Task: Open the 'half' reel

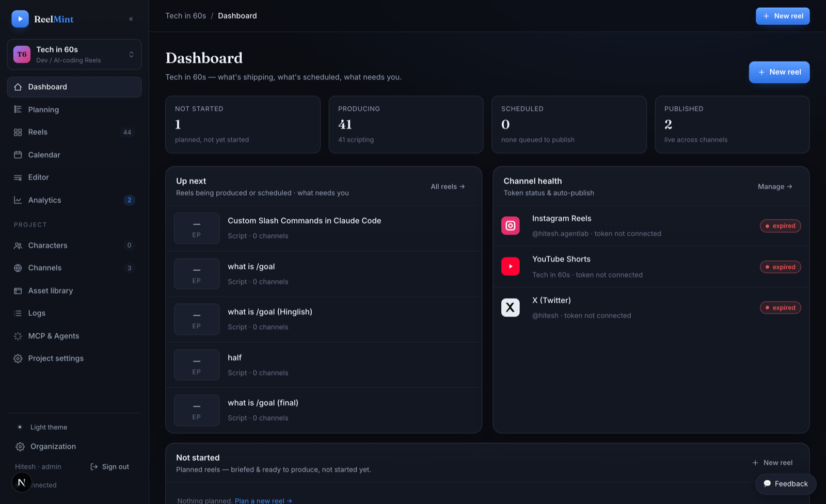Action: 324,365
